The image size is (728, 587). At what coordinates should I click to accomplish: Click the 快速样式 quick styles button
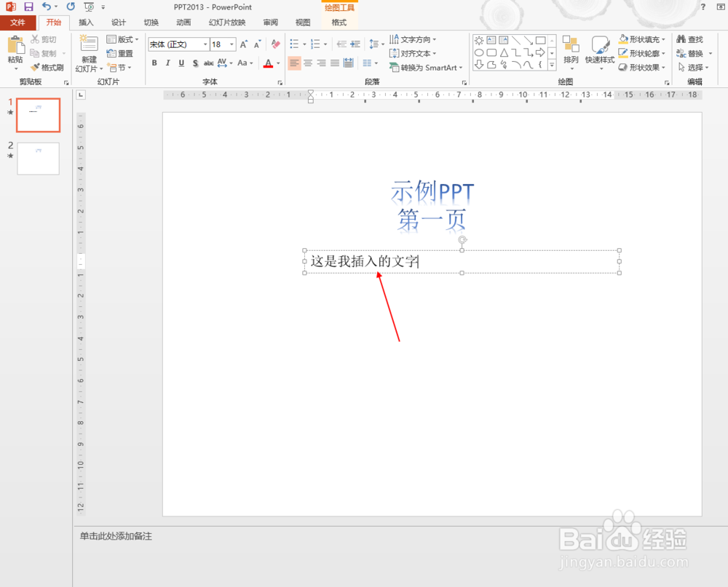(x=599, y=54)
